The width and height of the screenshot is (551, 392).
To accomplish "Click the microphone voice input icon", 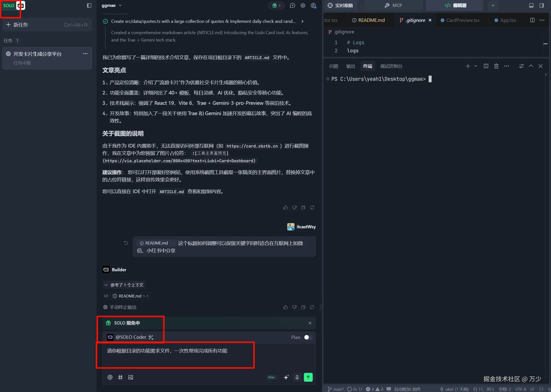I will click(x=297, y=377).
